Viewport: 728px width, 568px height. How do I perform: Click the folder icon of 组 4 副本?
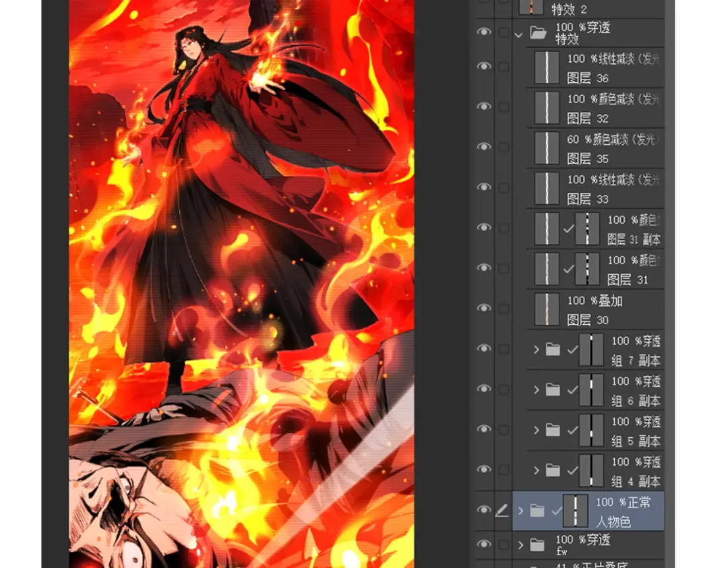coord(553,470)
